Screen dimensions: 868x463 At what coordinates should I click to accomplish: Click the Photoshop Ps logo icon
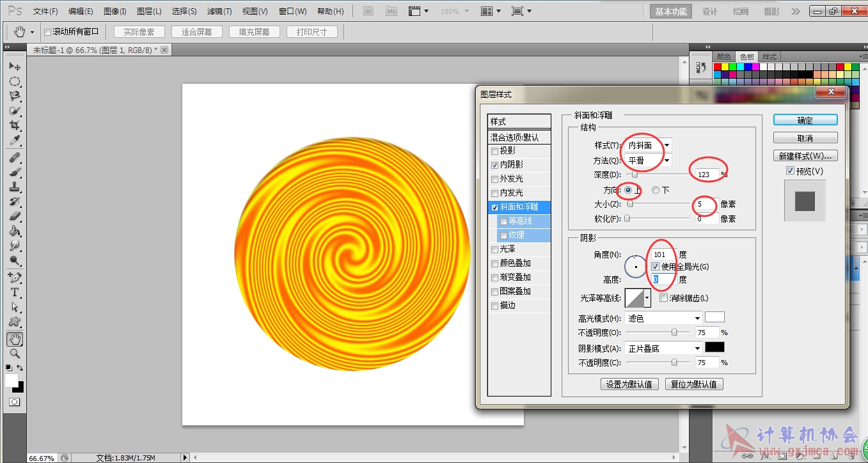(15, 12)
